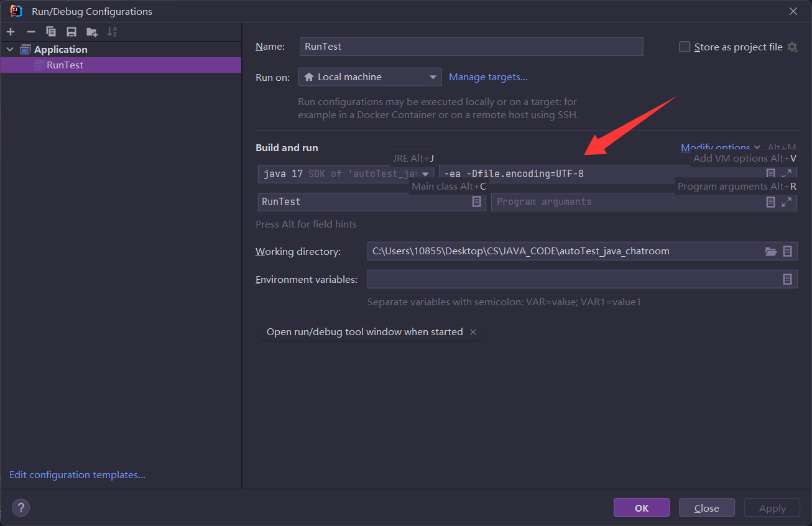Remove the configuration with the minus icon
Viewport: 812px width, 526px height.
click(31, 32)
